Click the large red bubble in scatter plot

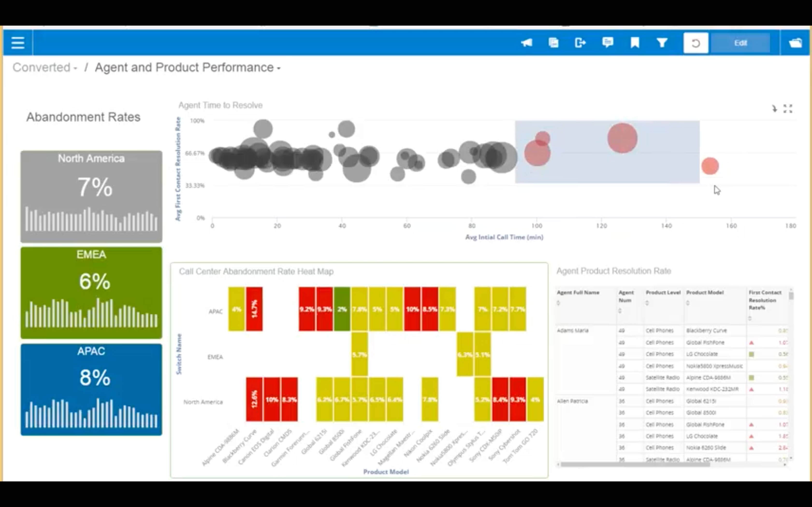622,138
